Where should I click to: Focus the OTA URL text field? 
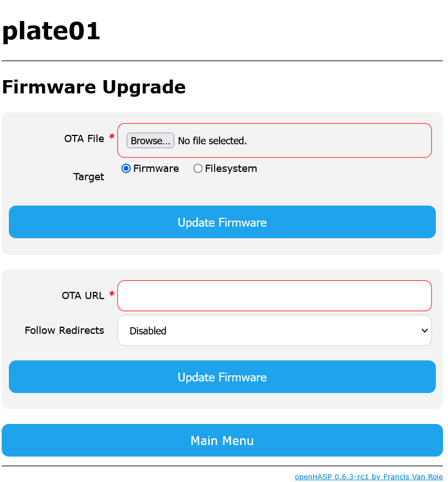(274, 296)
